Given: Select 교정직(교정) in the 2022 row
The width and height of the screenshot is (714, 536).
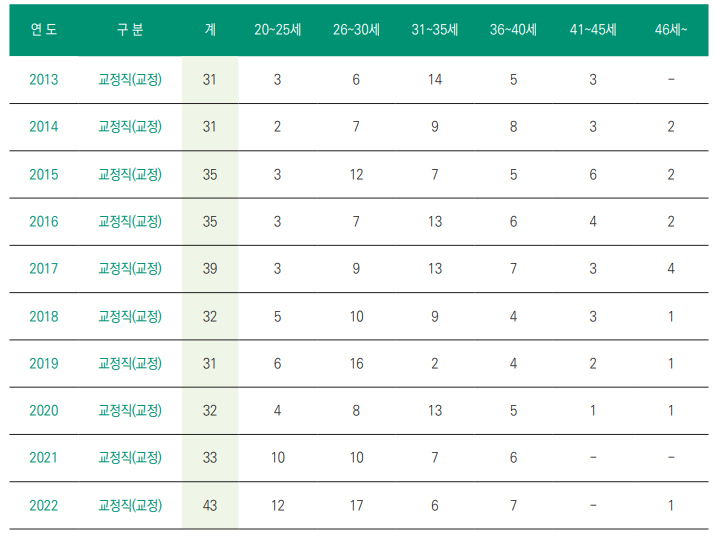Looking at the screenshot, I should [130, 505].
